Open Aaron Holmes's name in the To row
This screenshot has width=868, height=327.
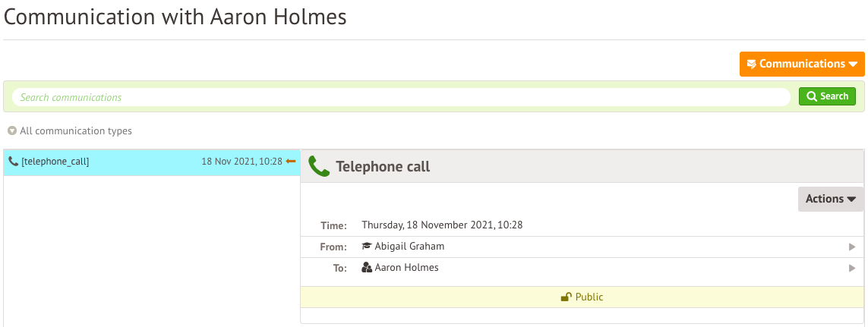(406, 268)
